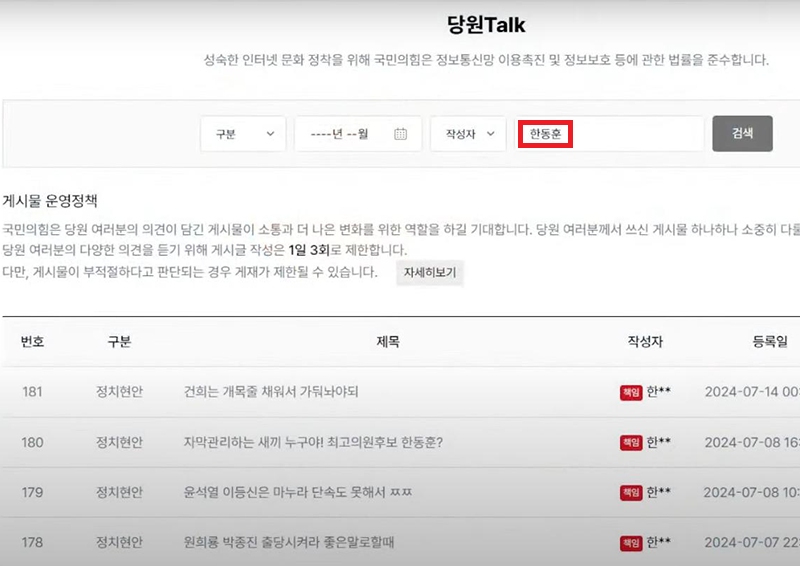The image size is (800, 566).
Task: Click 정치현안 category in row 178
Action: [x=119, y=542]
